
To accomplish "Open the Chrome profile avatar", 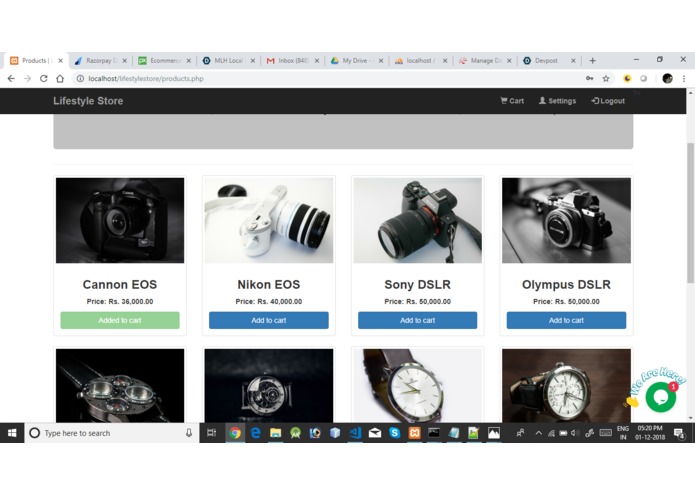I will (668, 78).
